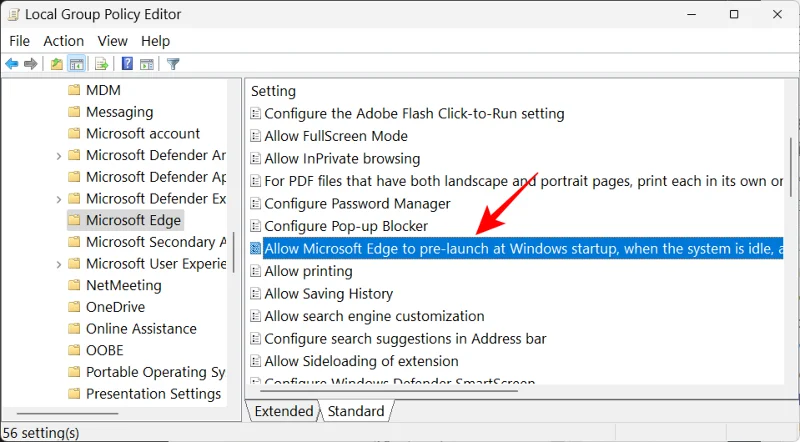Viewport: 800px width, 442px height.
Task: Maximize the Local Group Policy Editor window
Action: (x=734, y=14)
